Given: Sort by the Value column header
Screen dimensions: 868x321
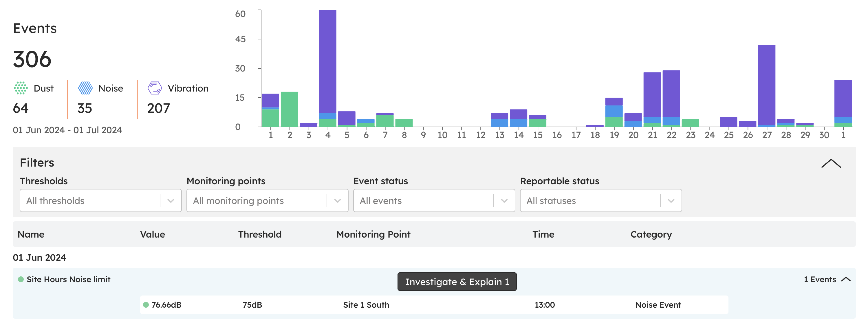Looking at the screenshot, I should coord(152,234).
